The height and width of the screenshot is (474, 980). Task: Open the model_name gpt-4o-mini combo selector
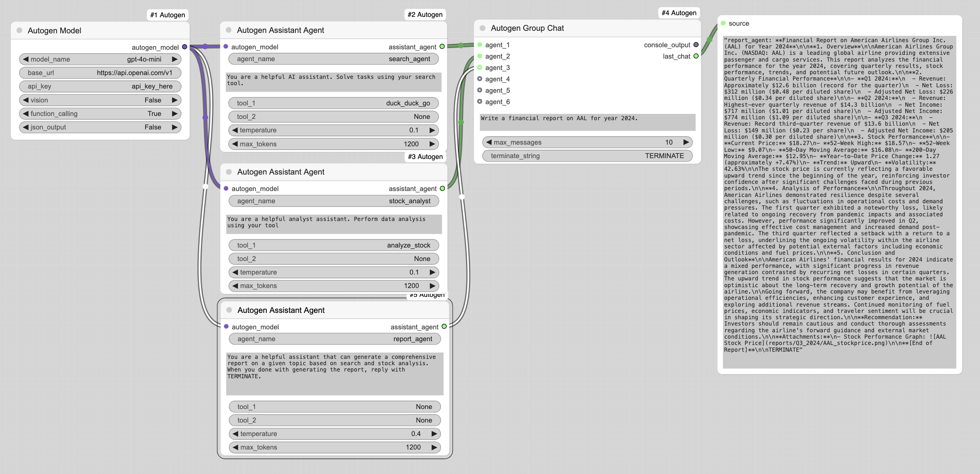coord(100,59)
